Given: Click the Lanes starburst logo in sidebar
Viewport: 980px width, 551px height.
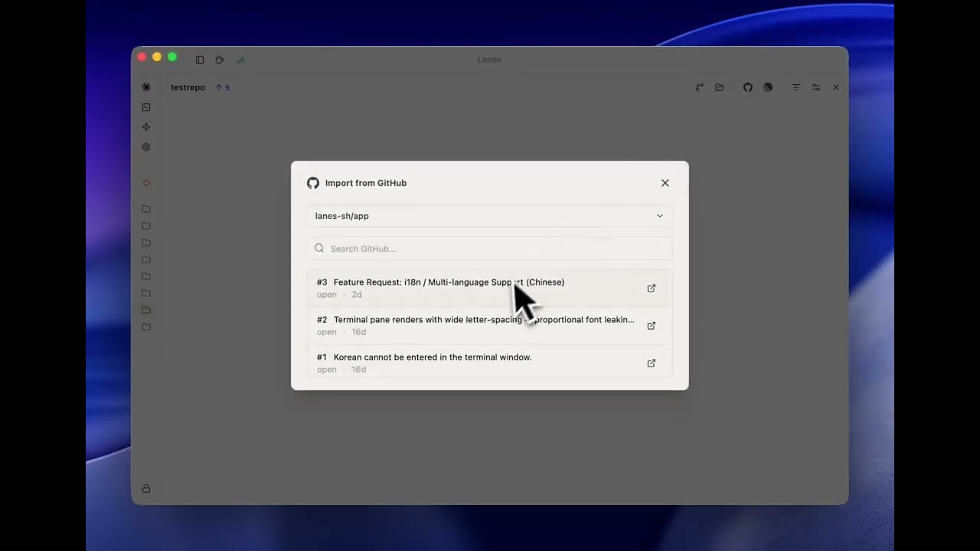Looking at the screenshot, I should tap(146, 87).
